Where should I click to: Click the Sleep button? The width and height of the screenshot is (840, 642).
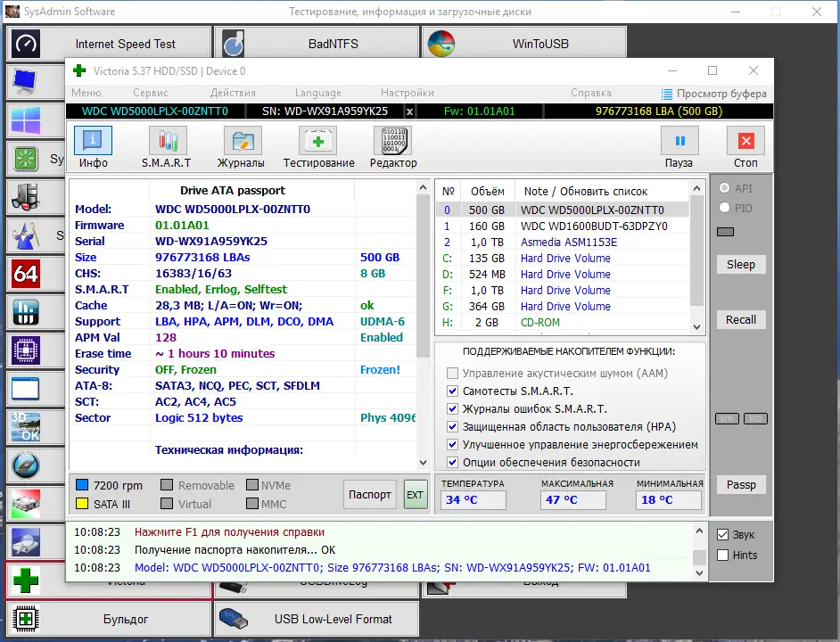741,265
